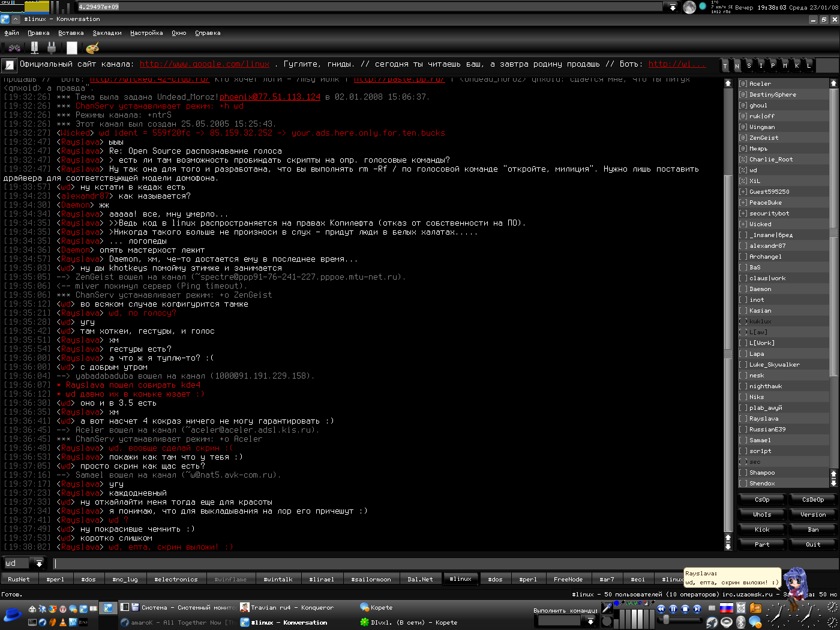The image size is (840, 630).
Task: Click the binoculars find-text toolbar icon
Action: coord(14,47)
